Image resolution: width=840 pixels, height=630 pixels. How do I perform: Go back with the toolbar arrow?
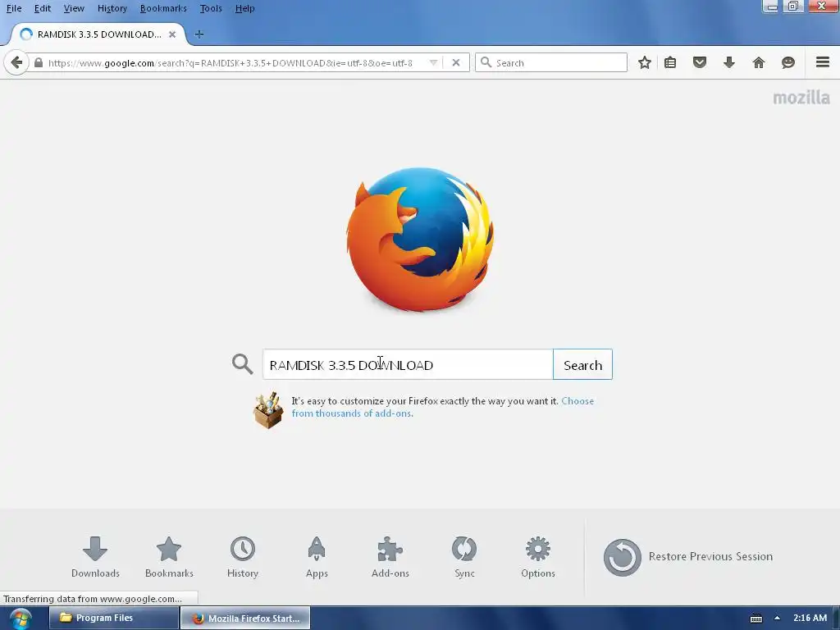(16, 62)
